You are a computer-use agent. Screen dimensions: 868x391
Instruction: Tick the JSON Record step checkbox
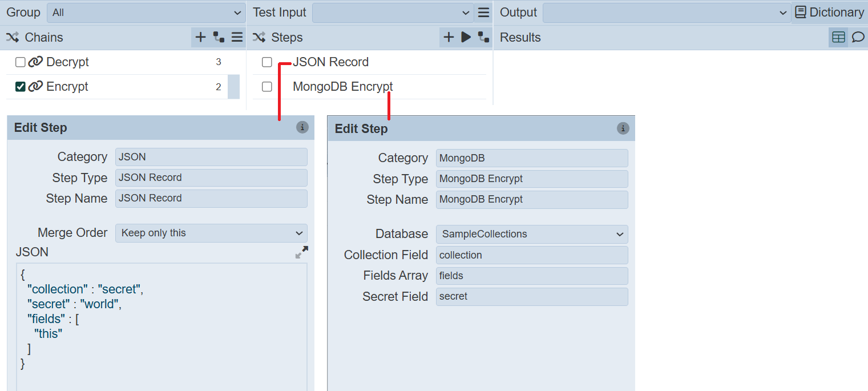pyautogui.click(x=267, y=62)
